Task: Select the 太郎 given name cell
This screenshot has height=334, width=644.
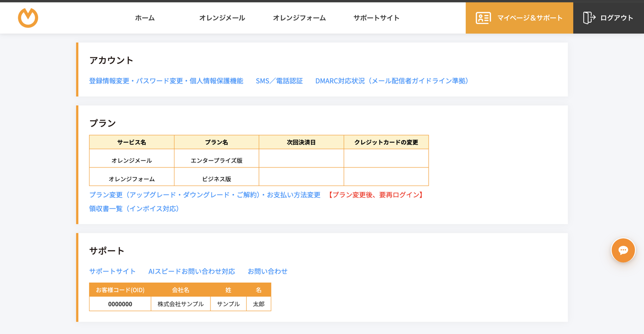Action: [259, 304]
